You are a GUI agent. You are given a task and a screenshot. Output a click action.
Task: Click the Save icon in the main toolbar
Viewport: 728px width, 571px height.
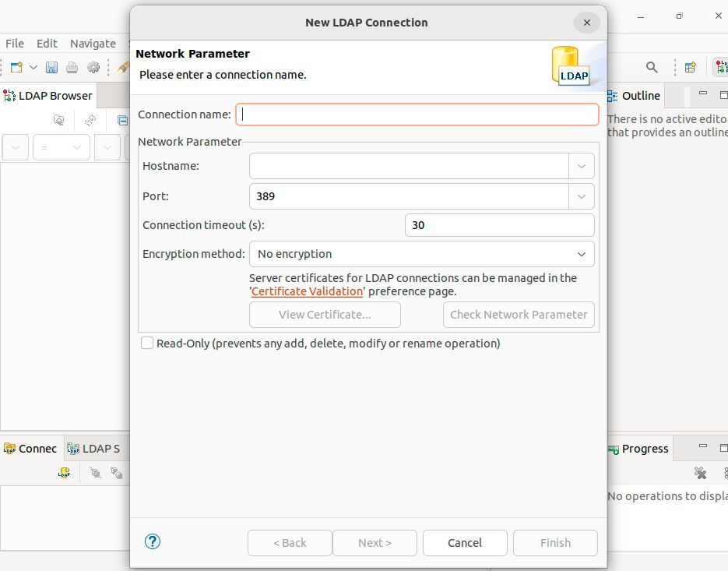51,67
